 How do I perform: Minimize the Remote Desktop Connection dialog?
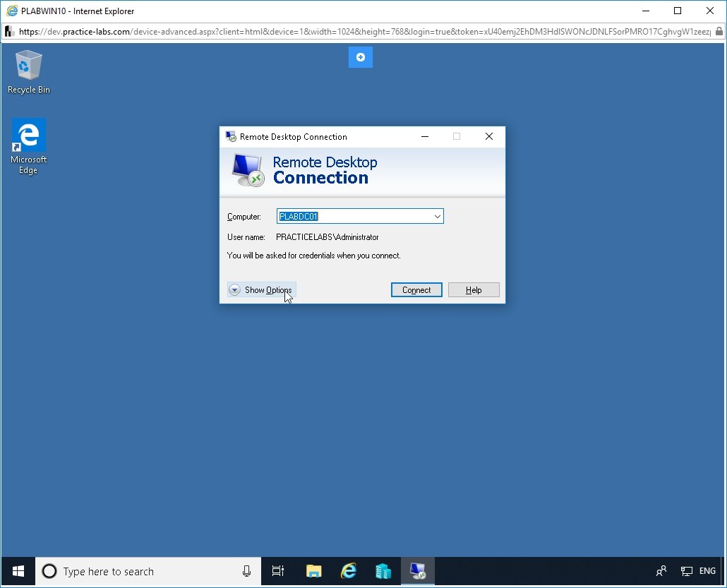tap(425, 136)
